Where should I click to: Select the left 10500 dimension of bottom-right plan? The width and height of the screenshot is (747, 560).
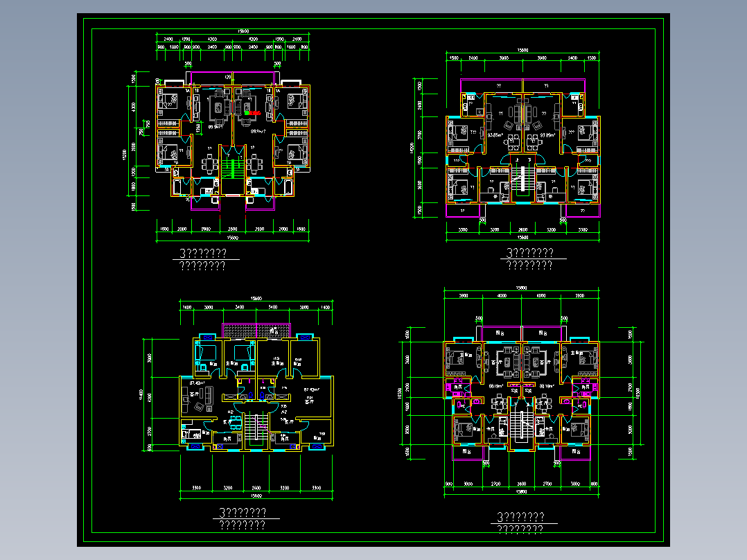coord(400,393)
